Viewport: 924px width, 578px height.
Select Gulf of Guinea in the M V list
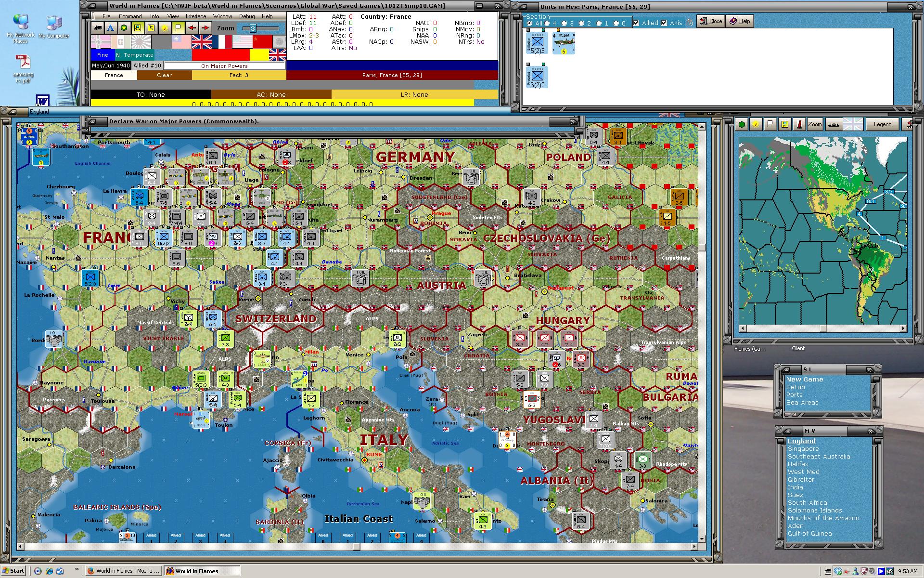pyautogui.click(x=809, y=534)
